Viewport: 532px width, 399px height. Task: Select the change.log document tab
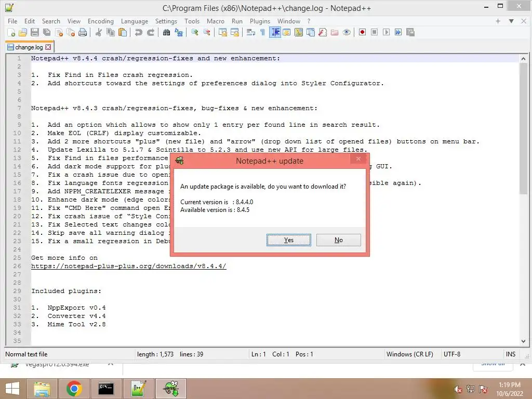point(29,47)
